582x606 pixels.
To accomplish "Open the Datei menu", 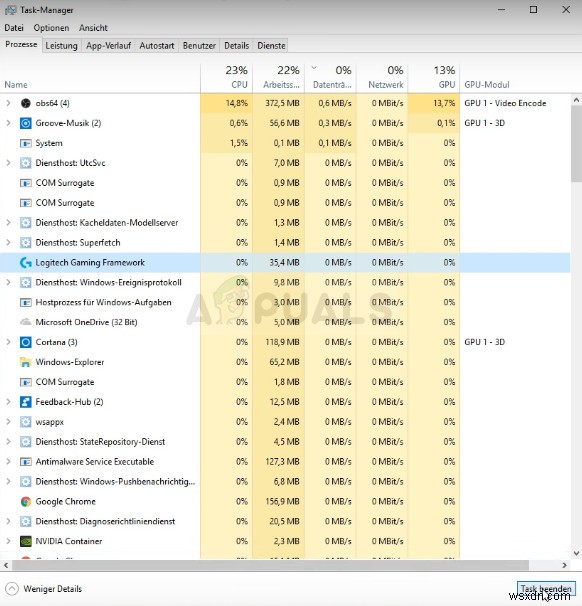I will tap(14, 28).
